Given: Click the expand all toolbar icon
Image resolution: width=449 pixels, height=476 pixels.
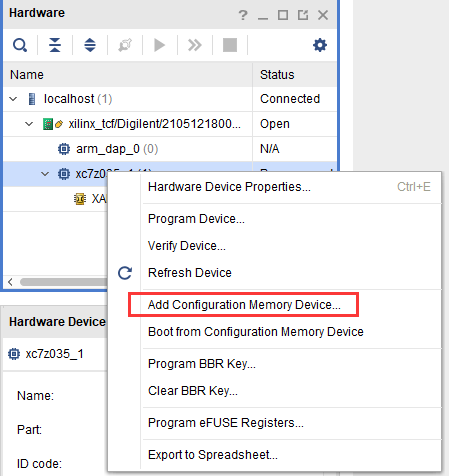Looking at the screenshot, I should 90,45.
